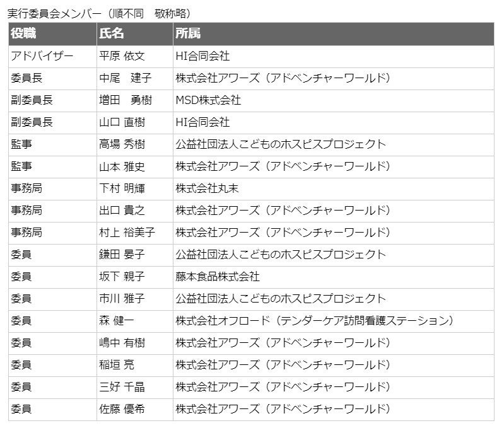Click the name 山本 雅史
The image size is (504, 428).
[x=122, y=166]
